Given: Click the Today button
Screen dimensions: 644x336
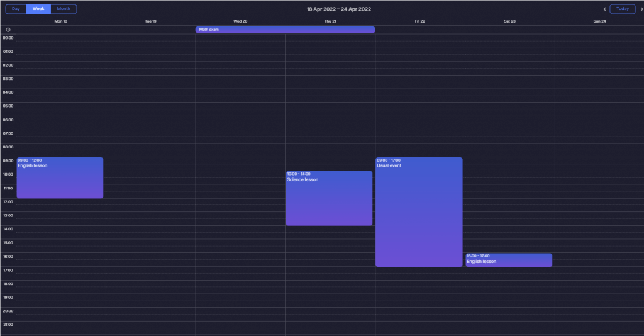Looking at the screenshot, I should tap(622, 9).
